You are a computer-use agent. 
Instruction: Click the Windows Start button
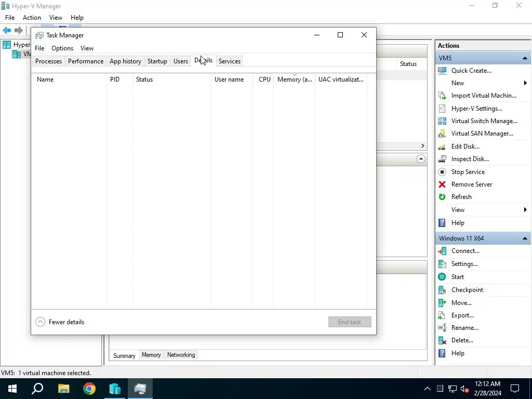click(x=12, y=389)
